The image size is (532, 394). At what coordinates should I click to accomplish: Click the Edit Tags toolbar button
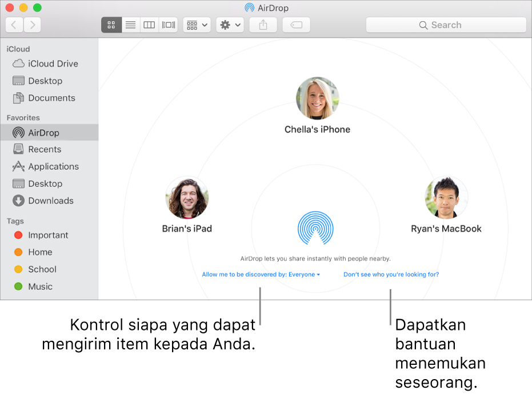(296, 25)
